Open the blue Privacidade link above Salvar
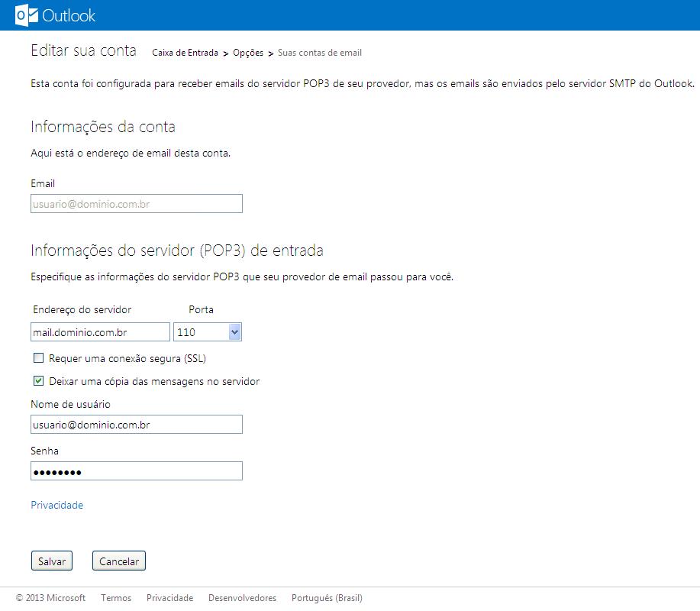Viewport: 700px width, 611px height. click(x=56, y=505)
